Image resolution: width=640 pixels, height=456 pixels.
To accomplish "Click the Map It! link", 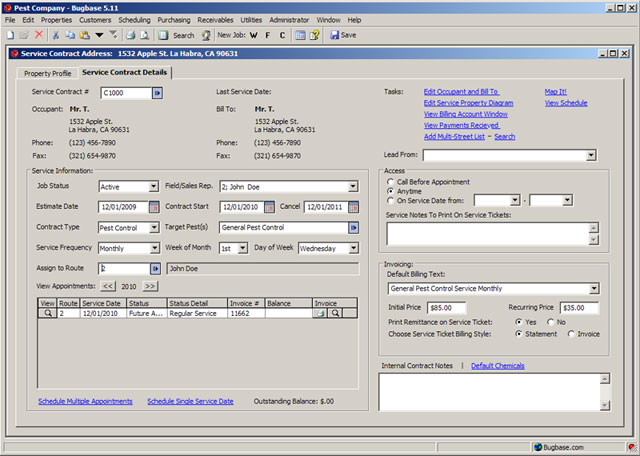I will [x=556, y=91].
